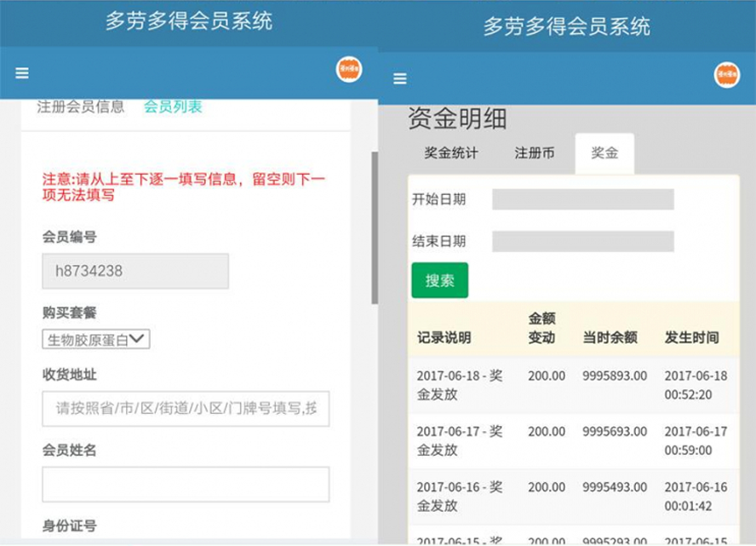Select record 2017-06-17 - 奖金发放
This screenshot has height=546, width=756.
pyautogui.click(x=460, y=441)
